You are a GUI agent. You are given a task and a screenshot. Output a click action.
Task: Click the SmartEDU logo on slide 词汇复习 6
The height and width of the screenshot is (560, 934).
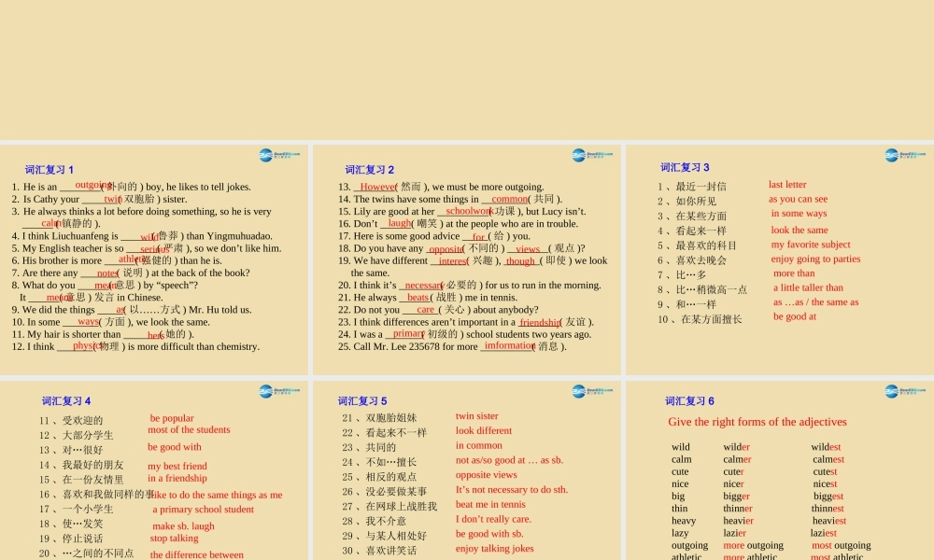coord(890,390)
